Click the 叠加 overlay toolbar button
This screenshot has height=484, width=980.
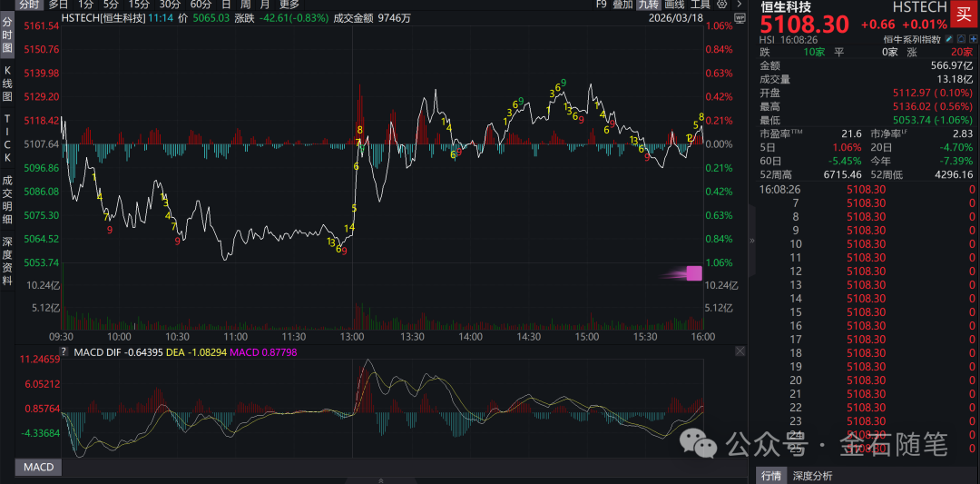(x=622, y=5)
